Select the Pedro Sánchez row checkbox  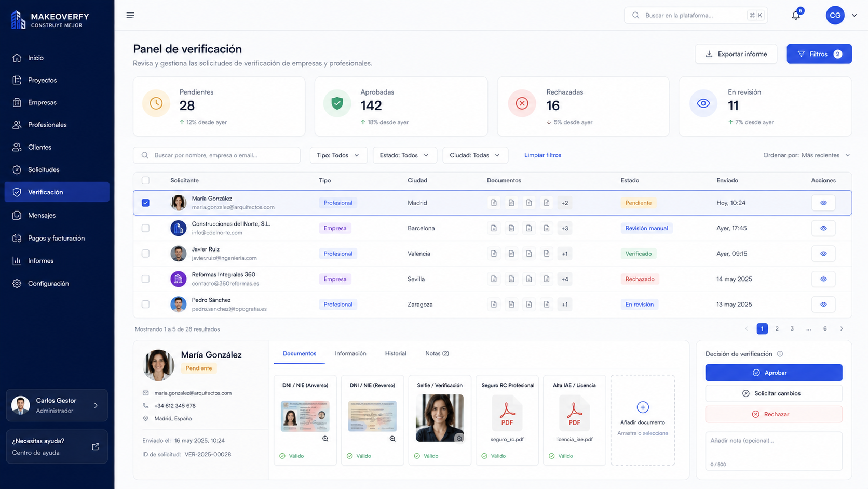pyautogui.click(x=145, y=305)
